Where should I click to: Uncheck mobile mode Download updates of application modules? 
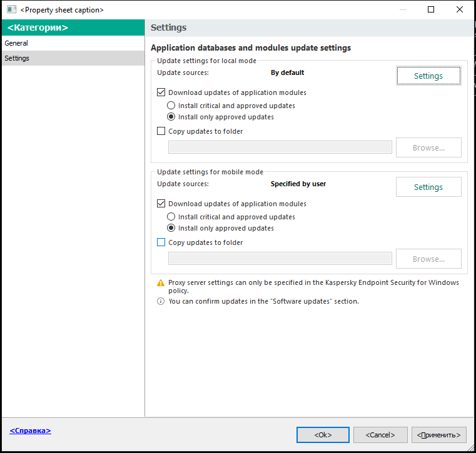(x=161, y=204)
